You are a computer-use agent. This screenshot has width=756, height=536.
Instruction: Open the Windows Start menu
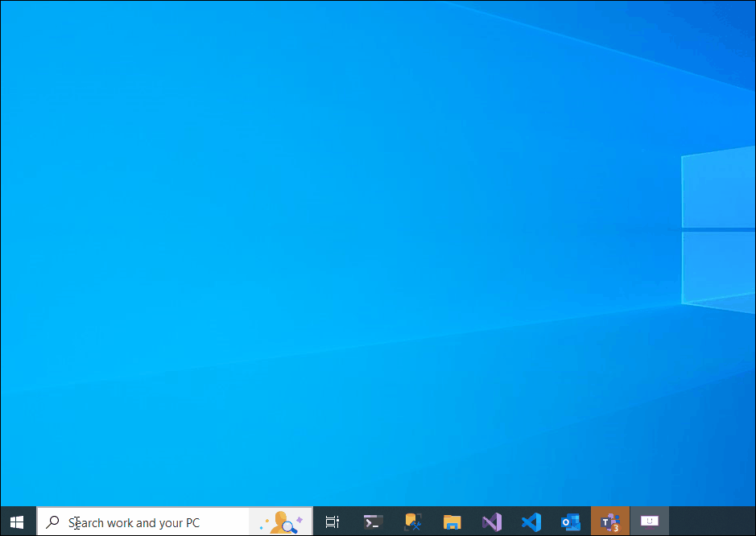17,522
